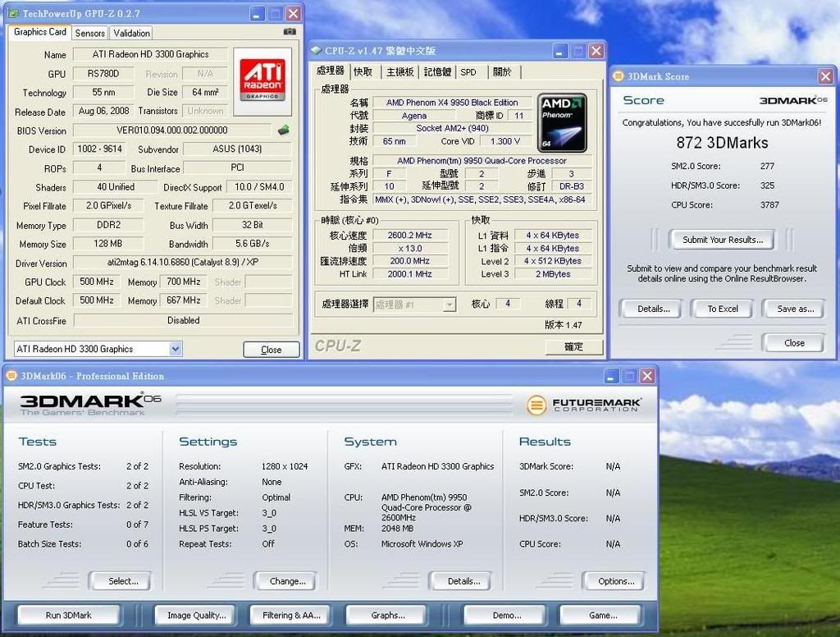Close the 3DMark06 Professional Edition window

click(x=647, y=376)
